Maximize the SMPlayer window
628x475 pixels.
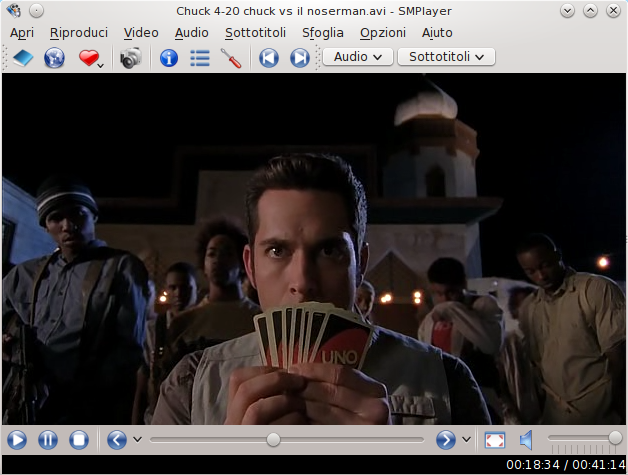click(x=590, y=11)
